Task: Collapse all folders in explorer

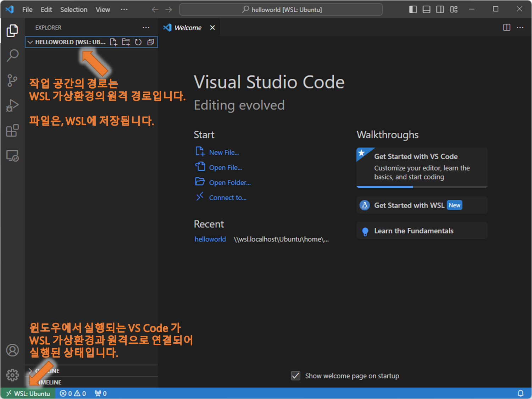Action: pyautogui.click(x=151, y=42)
